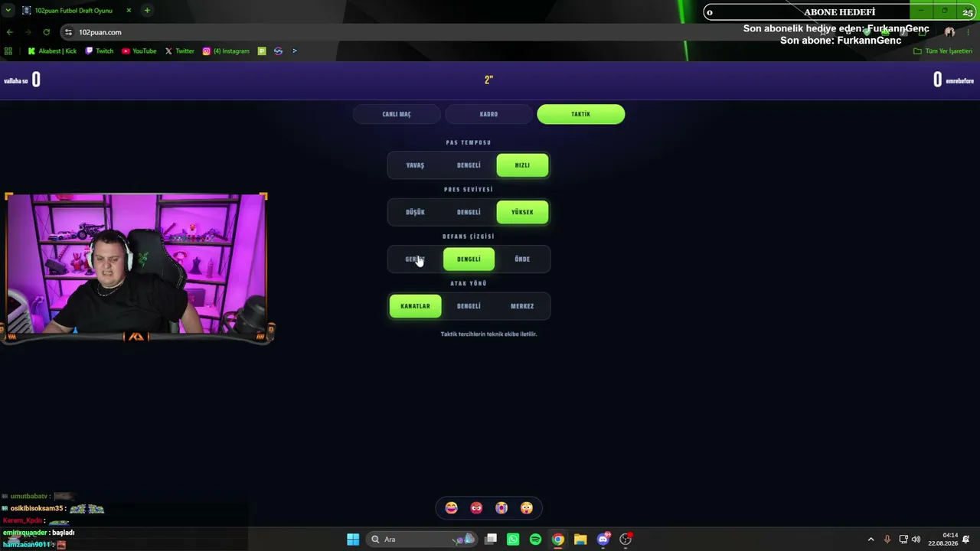
Task: Set pass tempo to Dengeli
Action: (469, 165)
